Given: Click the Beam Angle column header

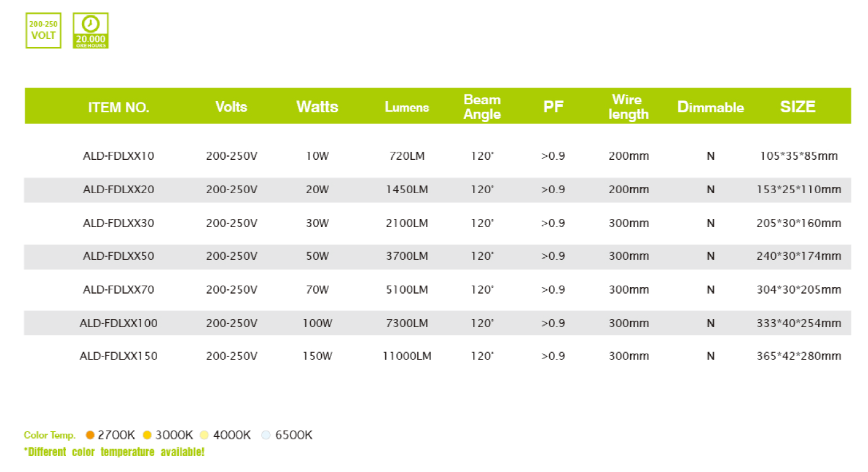Looking at the screenshot, I should coord(482,107).
